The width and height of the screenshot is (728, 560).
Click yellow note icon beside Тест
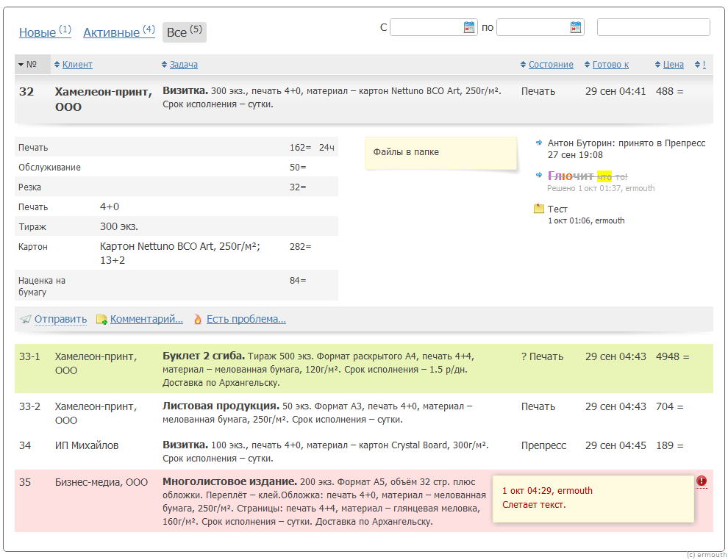(x=539, y=209)
